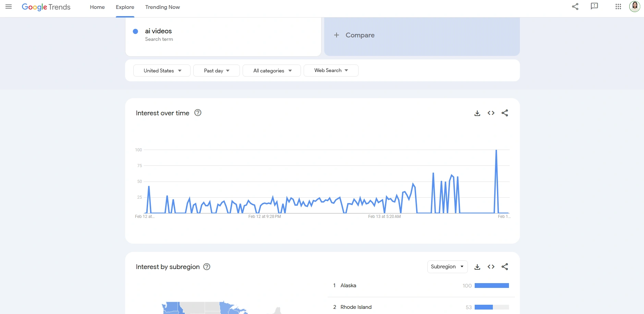Click Rhode Island's value 53
This screenshot has width=644, height=314.
pyautogui.click(x=469, y=307)
